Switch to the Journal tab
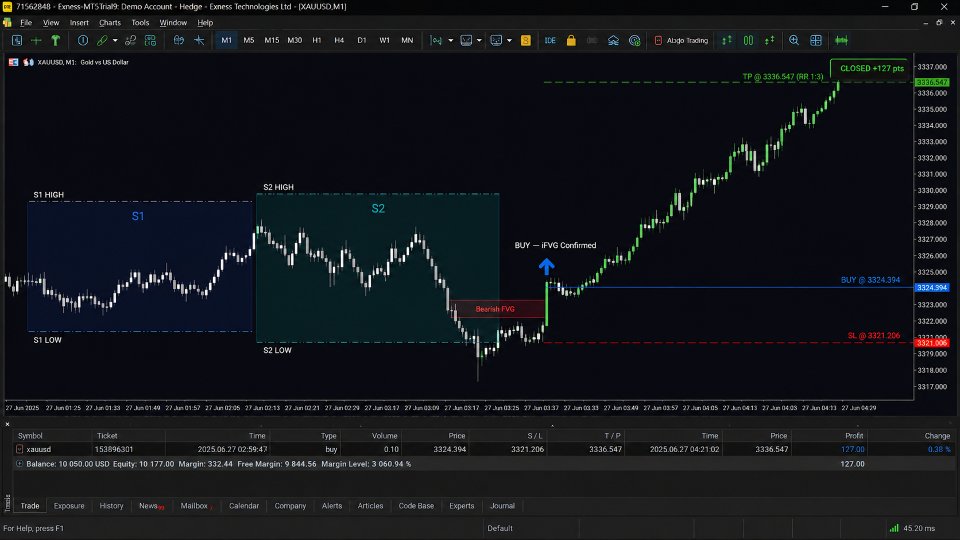The height and width of the screenshot is (540, 960). point(502,506)
